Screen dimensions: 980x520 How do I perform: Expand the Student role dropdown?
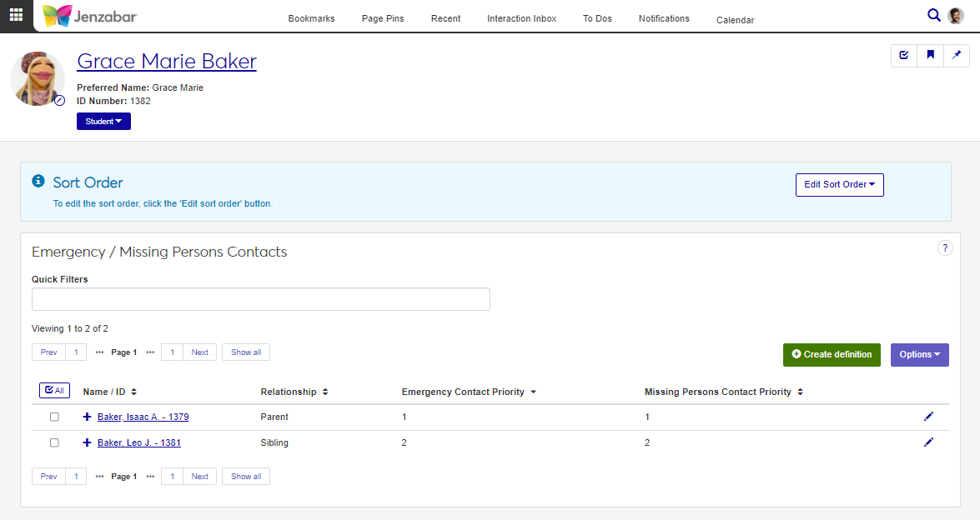103,122
